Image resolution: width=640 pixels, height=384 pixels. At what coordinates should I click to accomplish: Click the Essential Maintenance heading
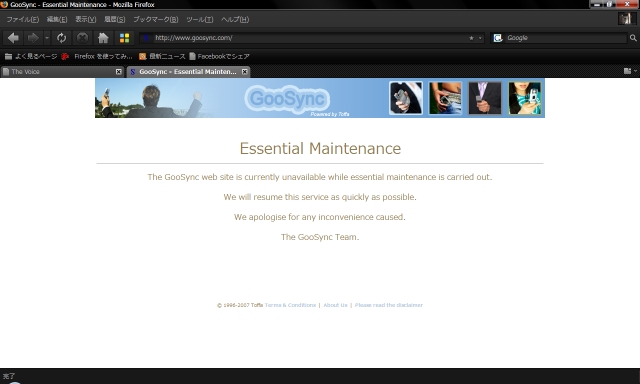(320, 149)
